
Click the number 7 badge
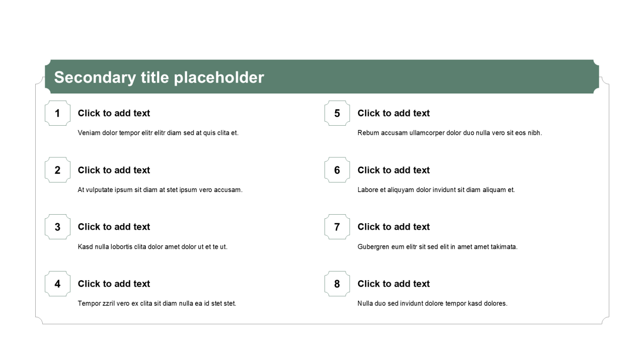point(337,227)
